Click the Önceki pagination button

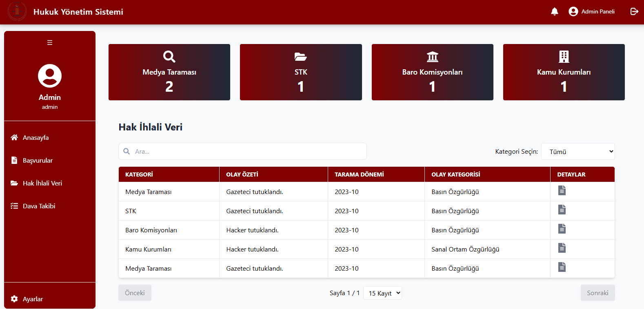[x=135, y=293]
